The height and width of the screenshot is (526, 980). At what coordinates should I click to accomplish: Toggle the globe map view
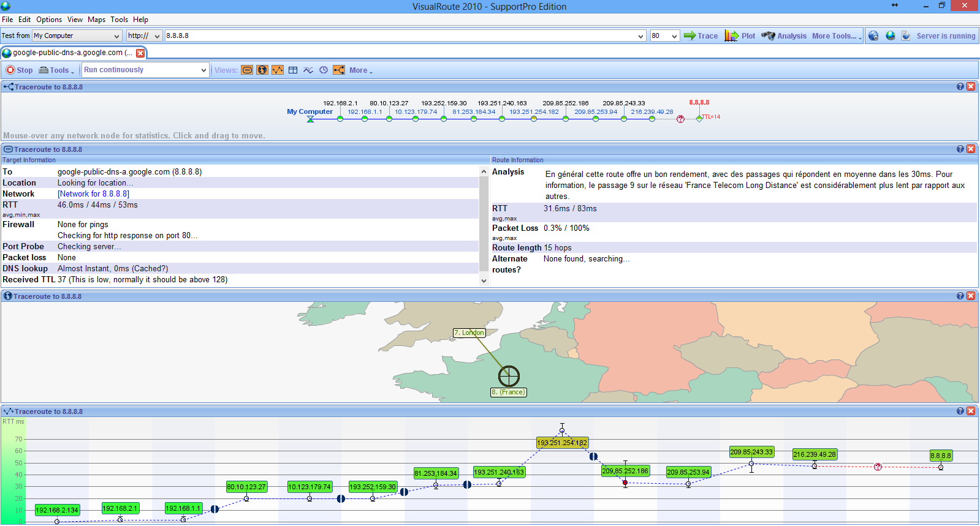262,70
